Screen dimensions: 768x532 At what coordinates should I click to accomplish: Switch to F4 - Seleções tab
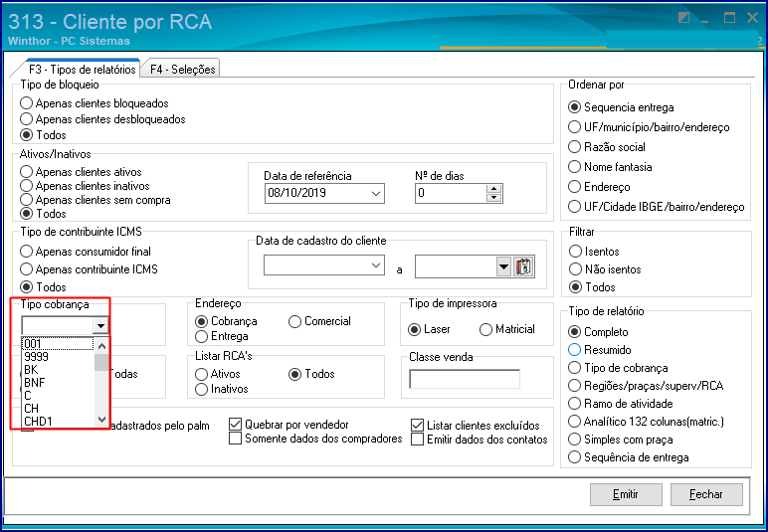coord(182,69)
